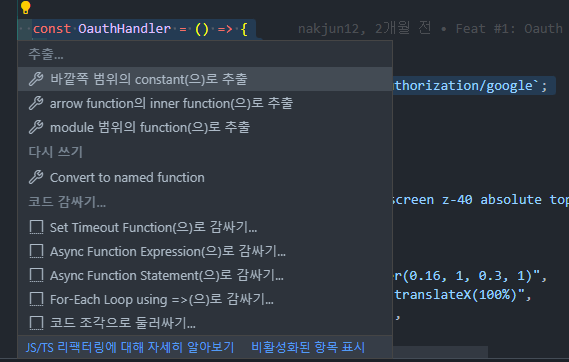Click the yellow lightbulb code action icon
The height and width of the screenshot is (362, 569).
pyautogui.click(x=25, y=7)
